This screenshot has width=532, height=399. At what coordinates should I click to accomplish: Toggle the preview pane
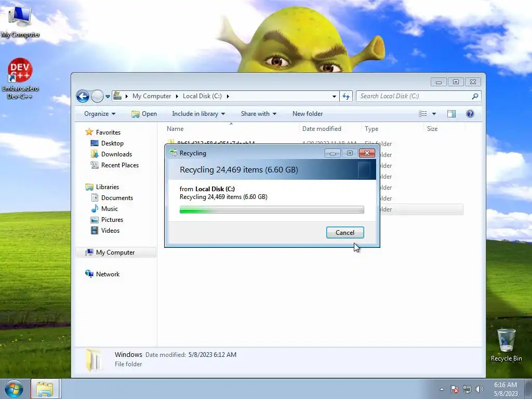(x=451, y=114)
